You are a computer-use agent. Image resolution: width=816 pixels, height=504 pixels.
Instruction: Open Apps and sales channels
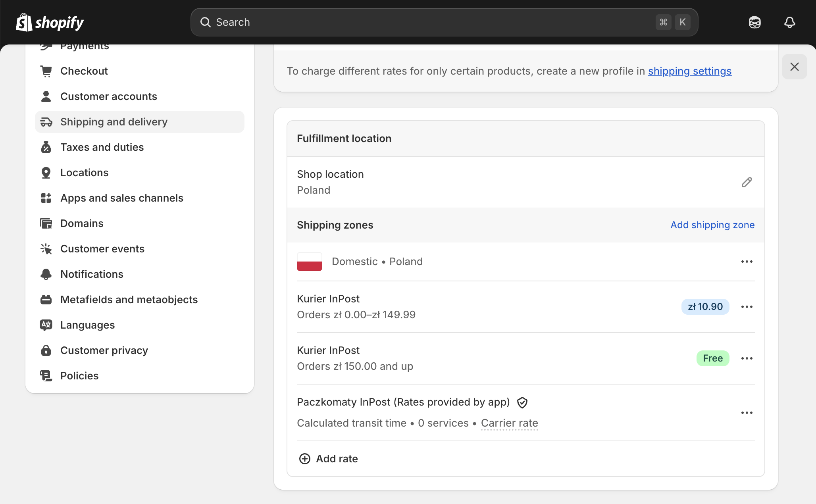coord(140,198)
